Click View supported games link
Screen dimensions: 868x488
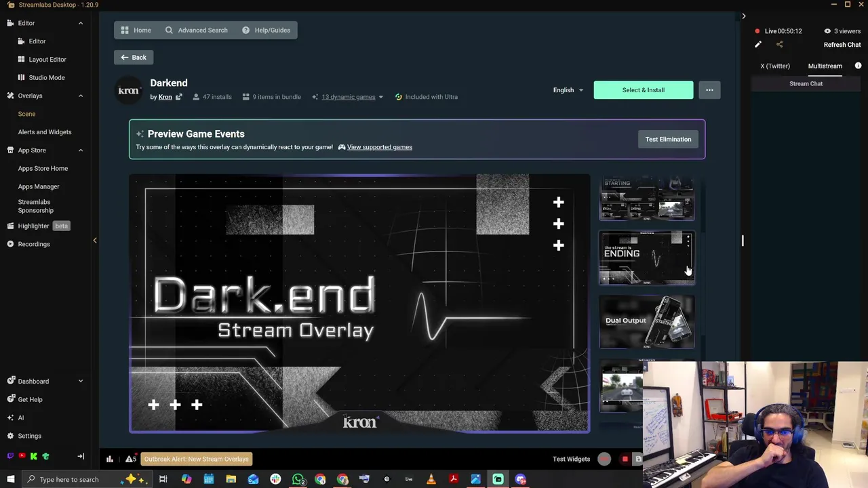tap(379, 147)
